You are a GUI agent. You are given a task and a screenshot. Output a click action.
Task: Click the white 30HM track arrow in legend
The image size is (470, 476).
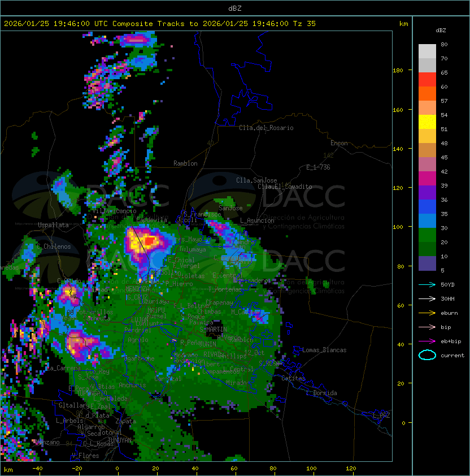427,298
